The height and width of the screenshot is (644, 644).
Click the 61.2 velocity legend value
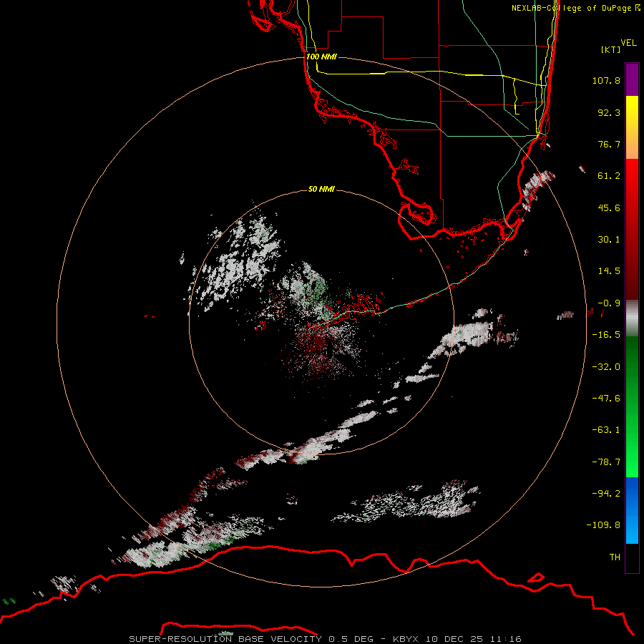[609, 176]
